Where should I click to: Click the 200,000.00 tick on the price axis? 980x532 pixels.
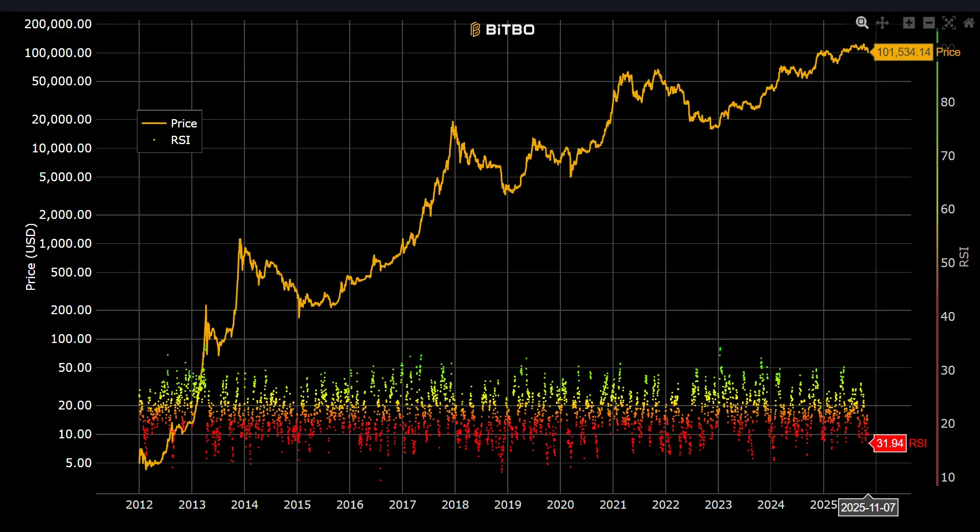[58, 24]
